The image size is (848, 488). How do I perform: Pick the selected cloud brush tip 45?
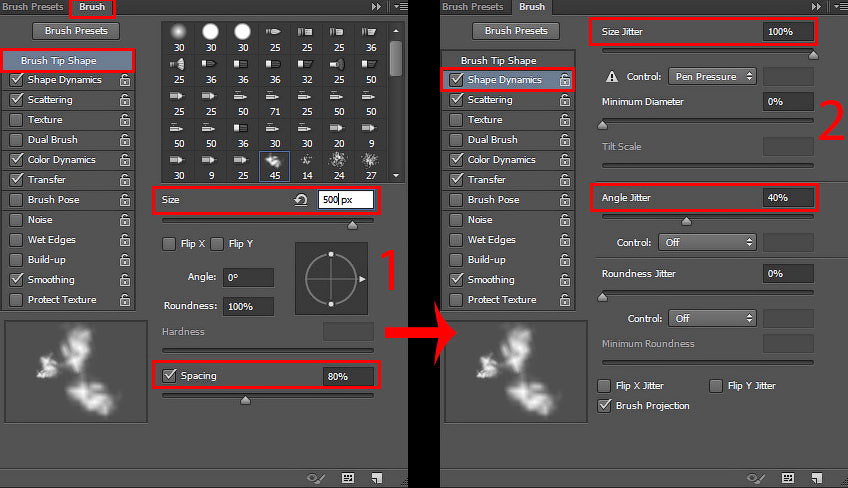tap(275, 167)
